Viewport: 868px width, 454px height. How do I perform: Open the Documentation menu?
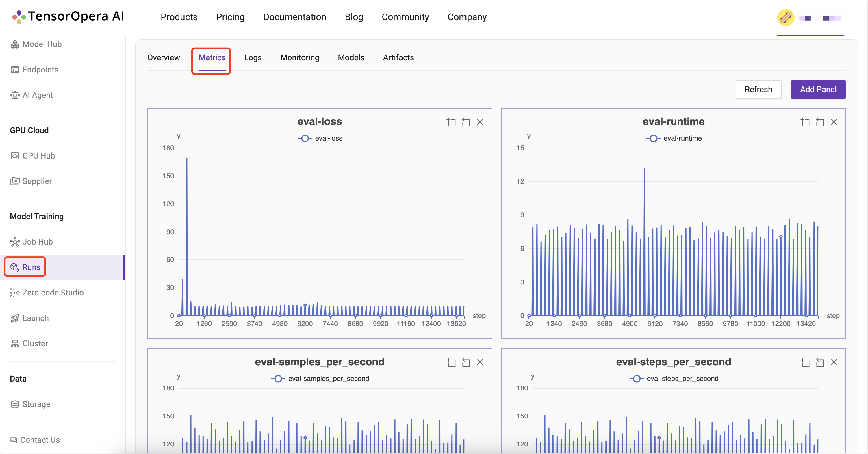(x=294, y=17)
